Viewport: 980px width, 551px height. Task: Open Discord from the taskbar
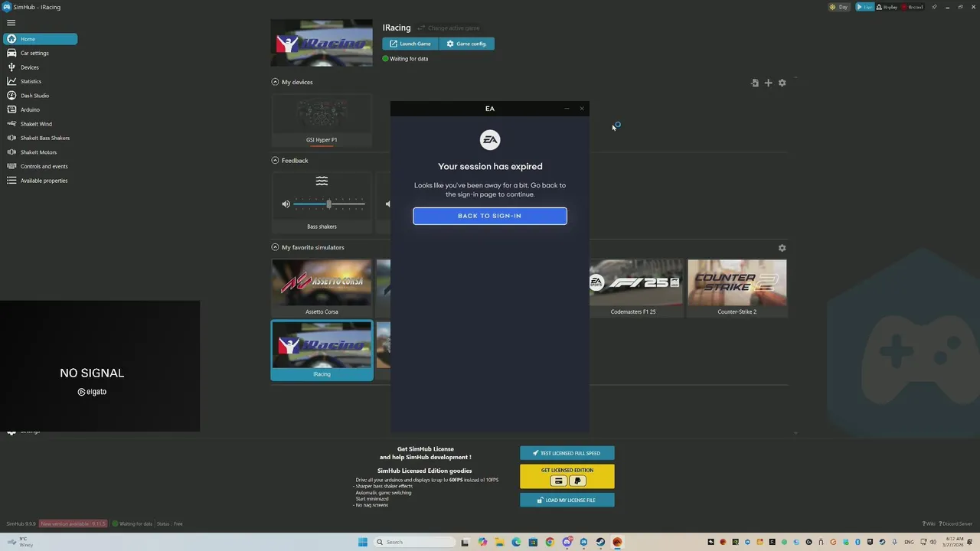click(567, 542)
